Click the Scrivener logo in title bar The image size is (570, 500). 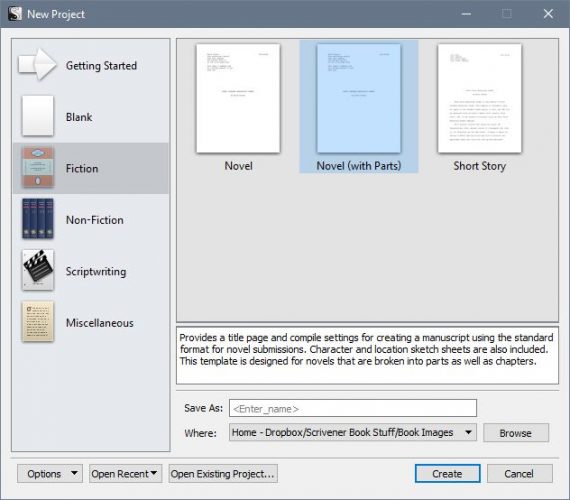click(x=15, y=14)
